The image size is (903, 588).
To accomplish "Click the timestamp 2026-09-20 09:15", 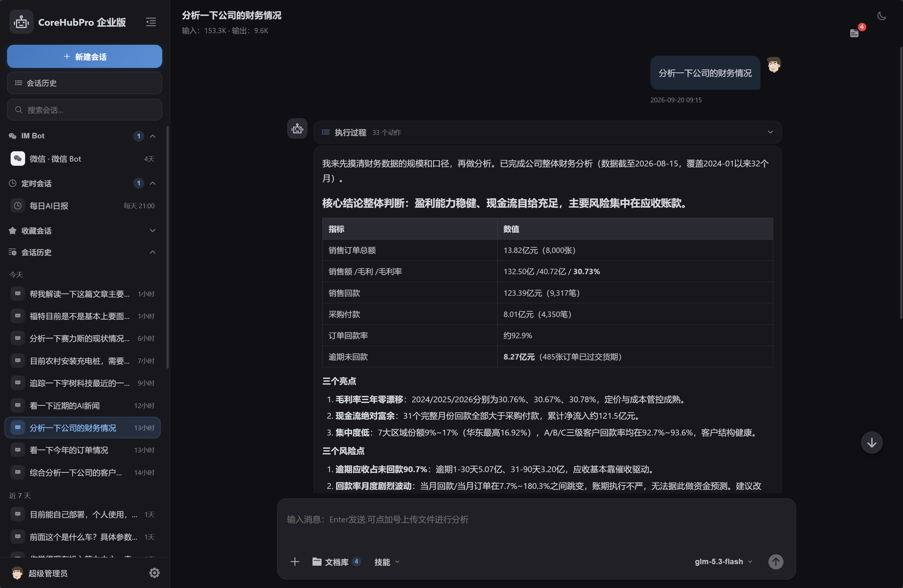I will pos(676,100).
